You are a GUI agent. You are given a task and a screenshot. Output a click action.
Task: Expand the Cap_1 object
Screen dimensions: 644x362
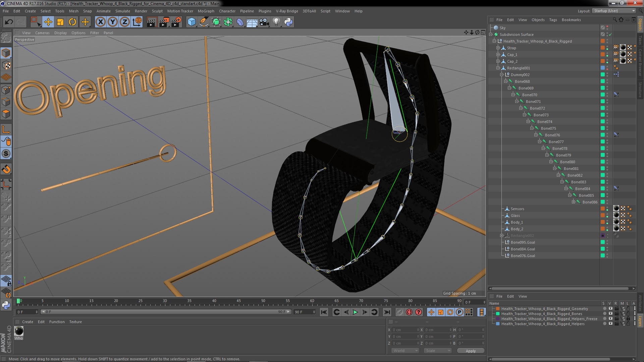click(498, 55)
